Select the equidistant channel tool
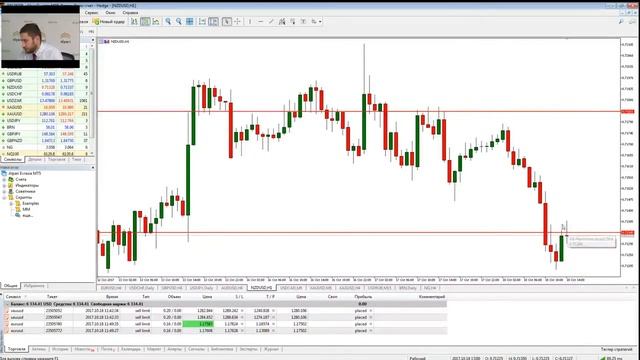Image resolution: width=640 pixels, height=360 pixels. coord(282,21)
